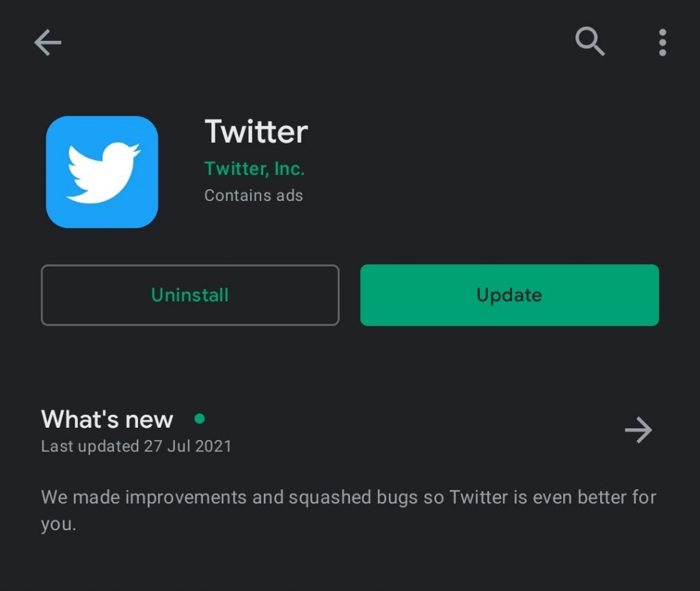Return to previous screen using top-left arrow

[48, 43]
